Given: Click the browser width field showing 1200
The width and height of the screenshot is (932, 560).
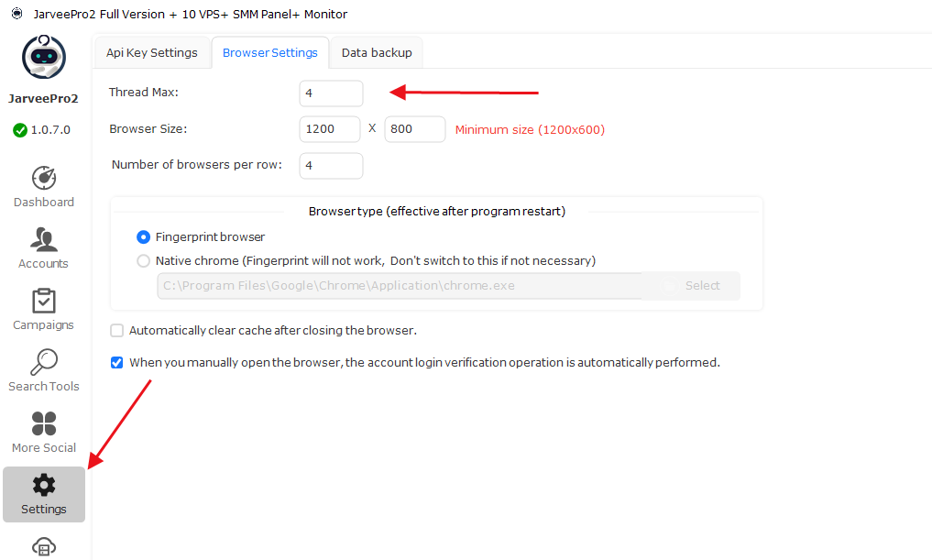Looking at the screenshot, I should click(330, 129).
